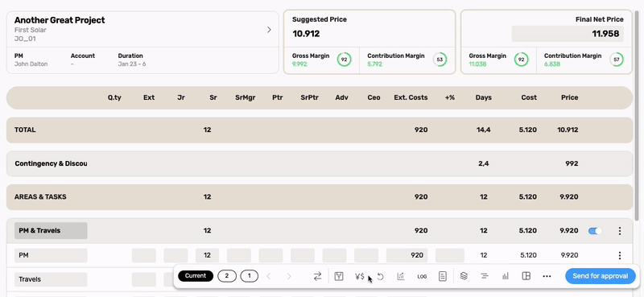
Task: Click PM row Adv input field
Action: [334, 255]
